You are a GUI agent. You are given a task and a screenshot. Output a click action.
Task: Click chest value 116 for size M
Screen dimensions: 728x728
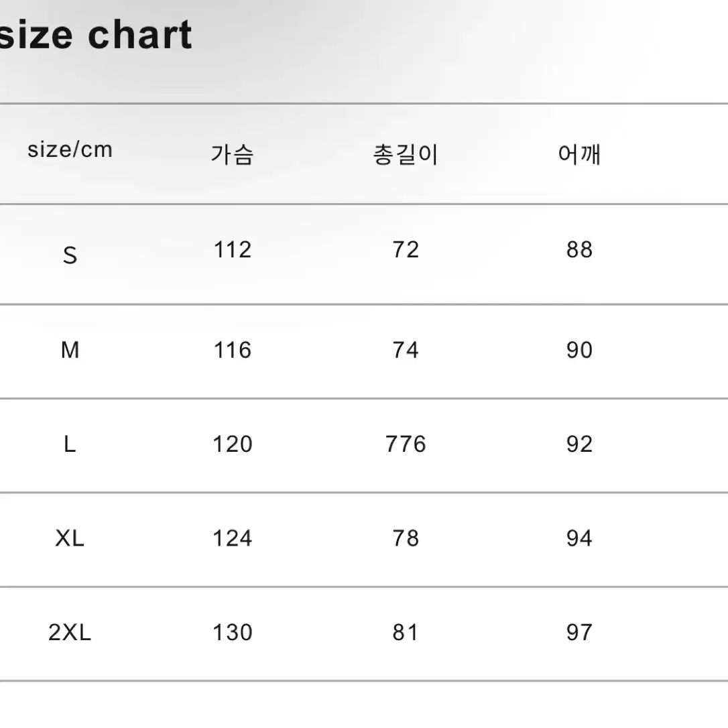(233, 350)
